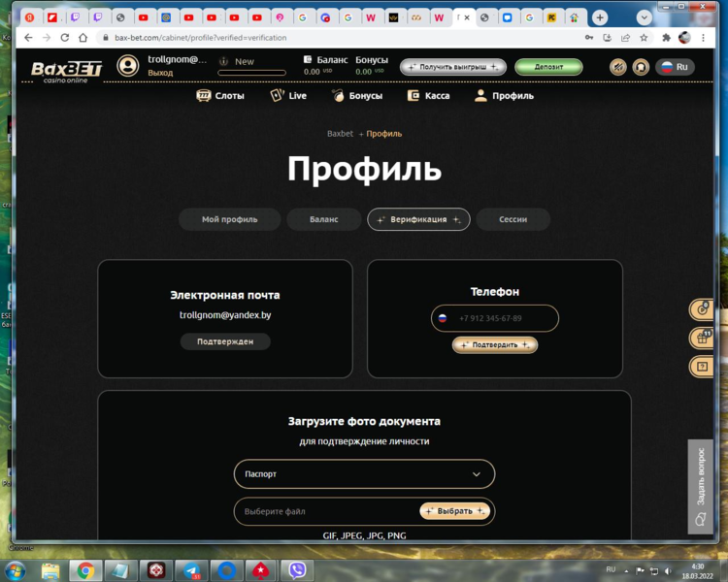Mute site sound with the speaker icon

[x=618, y=67]
